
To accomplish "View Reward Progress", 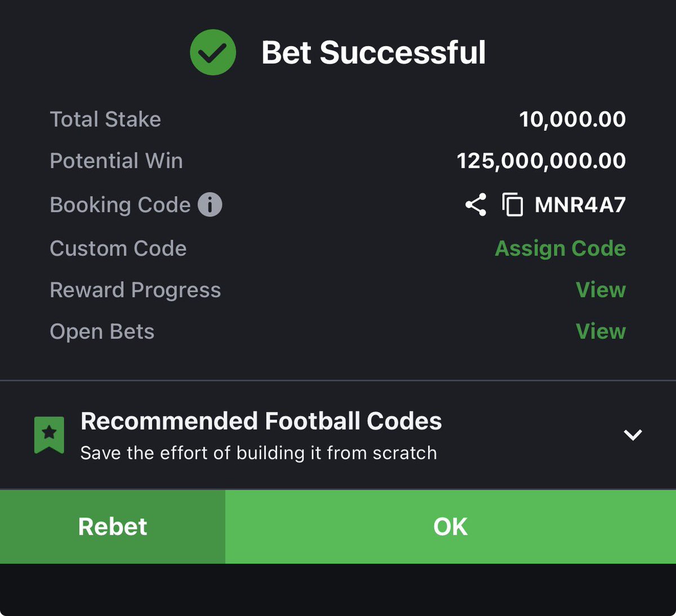I will point(601,290).
